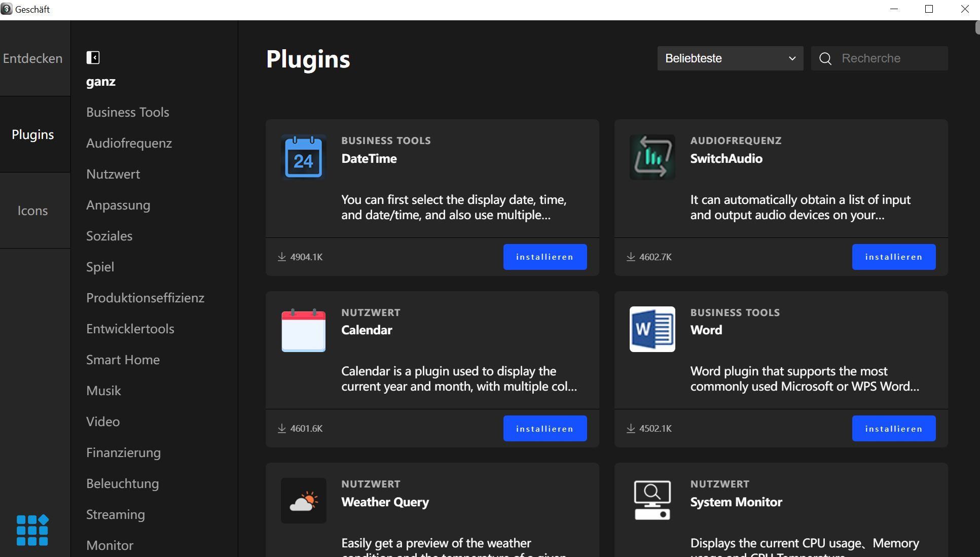Click the search magnifier icon
Image resolution: width=980 pixels, height=557 pixels.
pyautogui.click(x=825, y=59)
